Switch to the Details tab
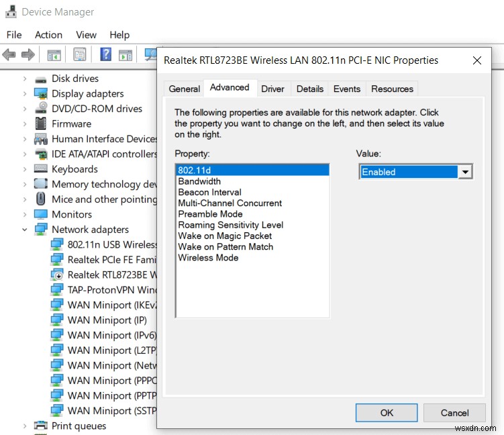This screenshot has width=504, height=435. coord(310,89)
